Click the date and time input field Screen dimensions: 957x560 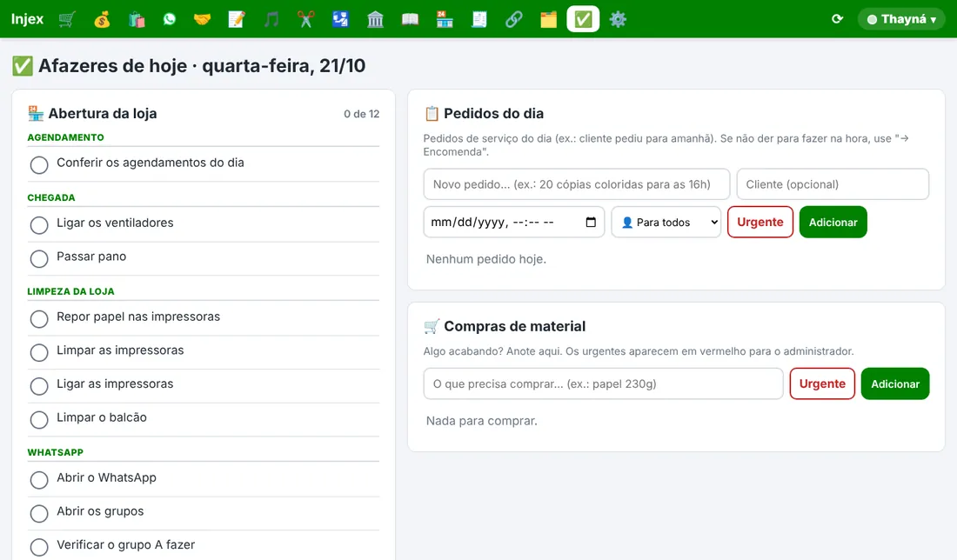point(514,222)
